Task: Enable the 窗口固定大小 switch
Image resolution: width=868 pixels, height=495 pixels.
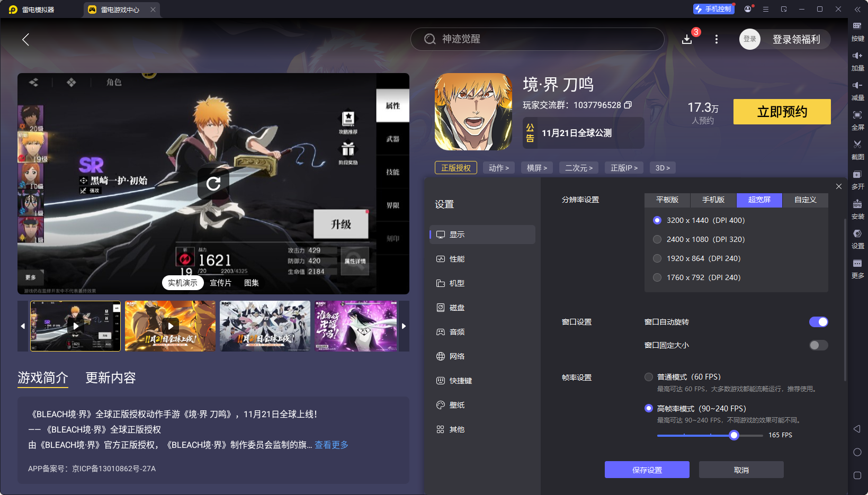Action: [x=818, y=345]
